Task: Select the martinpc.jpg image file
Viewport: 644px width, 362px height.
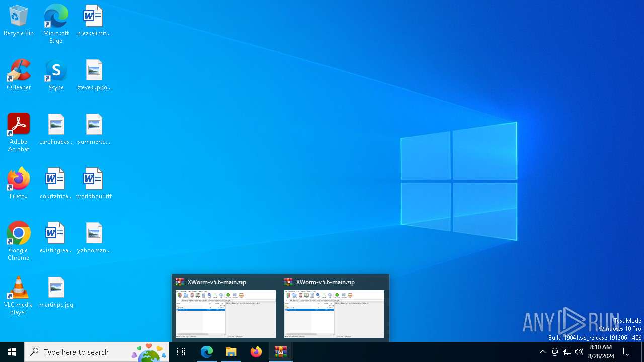Action: pyautogui.click(x=56, y=293)
